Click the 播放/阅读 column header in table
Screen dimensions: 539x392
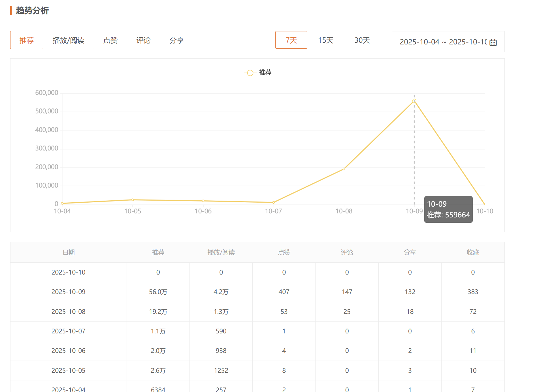[221, 252]
